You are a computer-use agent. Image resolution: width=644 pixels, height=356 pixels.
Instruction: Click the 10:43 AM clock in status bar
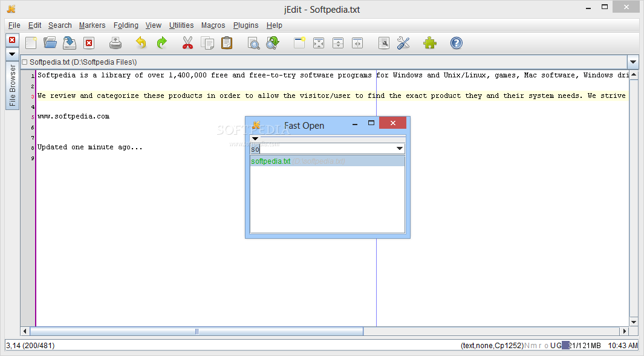tap(623, 346)
